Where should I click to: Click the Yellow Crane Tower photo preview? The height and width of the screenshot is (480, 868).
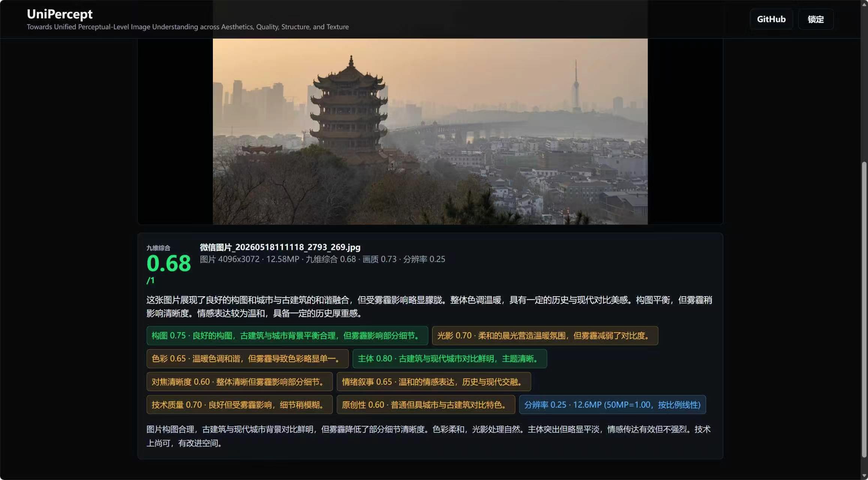[x=430, y=131]
